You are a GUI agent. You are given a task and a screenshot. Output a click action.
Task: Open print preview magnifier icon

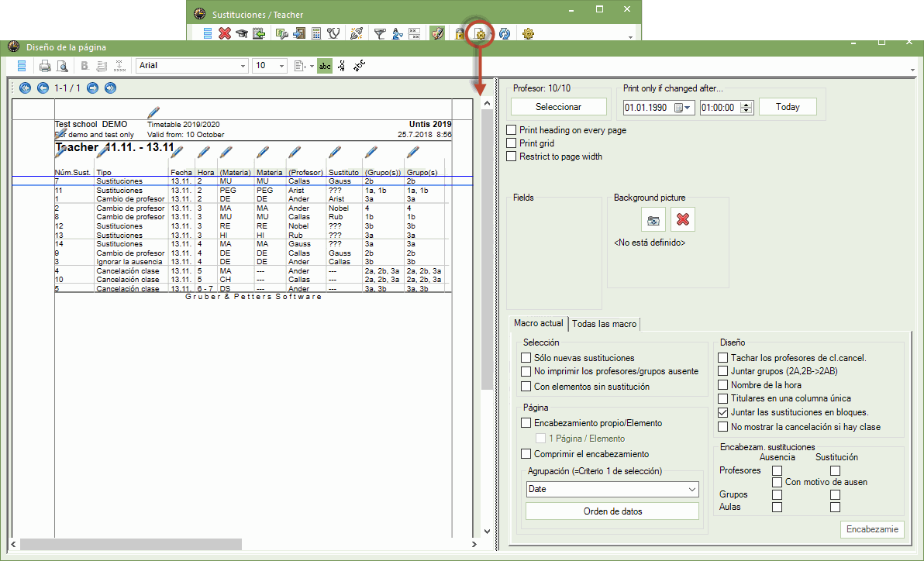62,66
